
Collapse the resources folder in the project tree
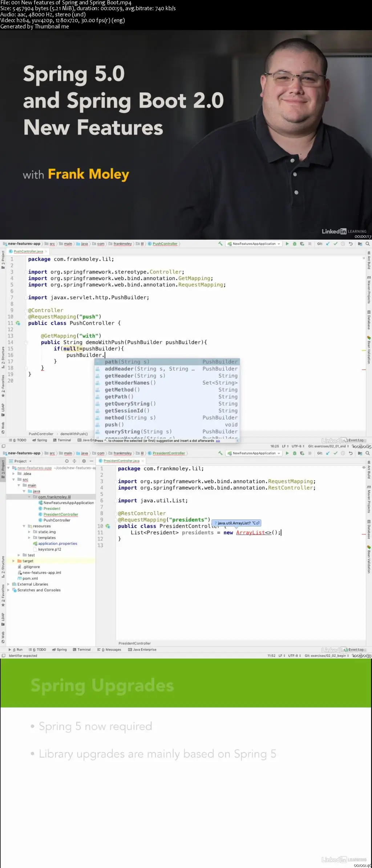click(24, 526)
